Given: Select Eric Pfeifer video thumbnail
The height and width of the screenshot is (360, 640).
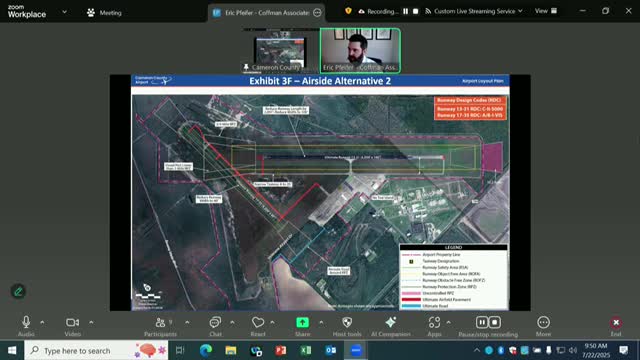Looking at the screenshot, I should pos(360,51).
